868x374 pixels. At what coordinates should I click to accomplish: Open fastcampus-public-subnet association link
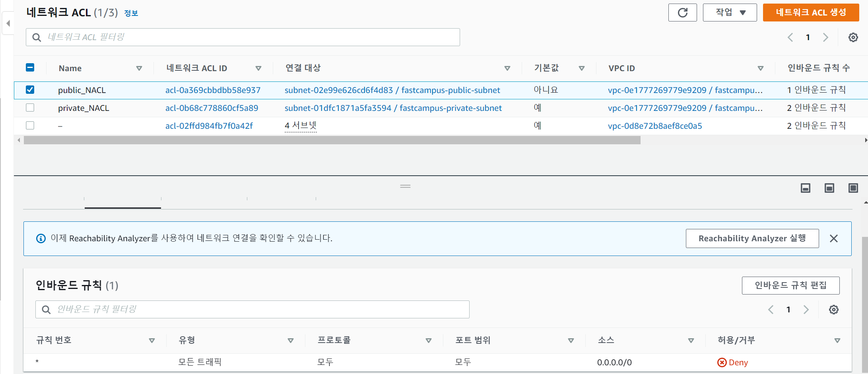click(392, 90)
